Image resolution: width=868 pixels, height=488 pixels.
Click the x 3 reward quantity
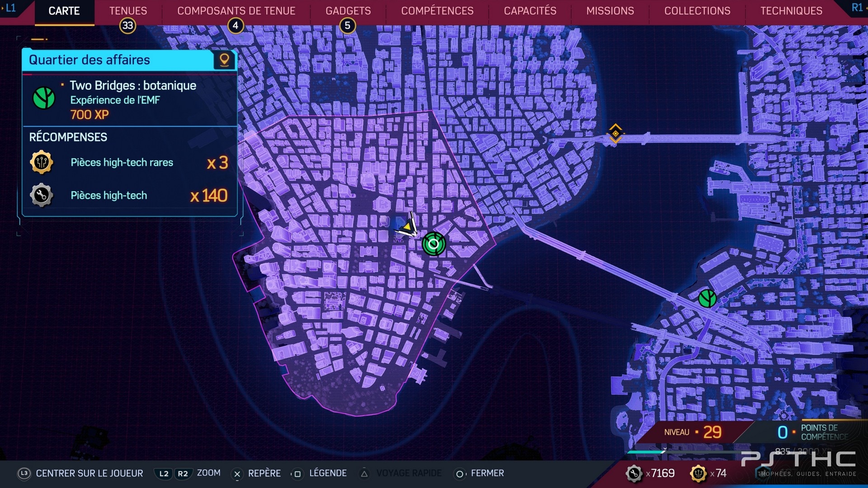pos(217,163)
